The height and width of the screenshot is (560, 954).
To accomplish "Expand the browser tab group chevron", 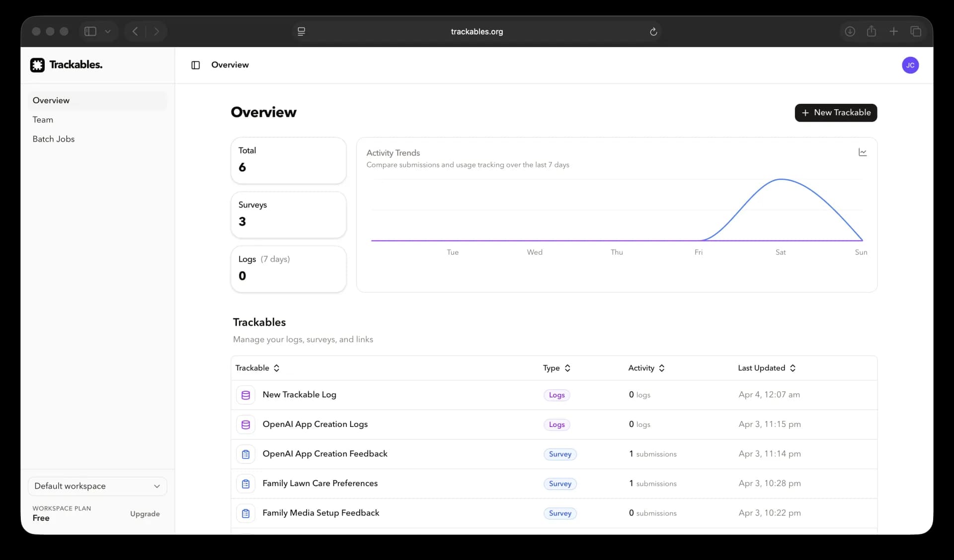I will click(108, 31).
